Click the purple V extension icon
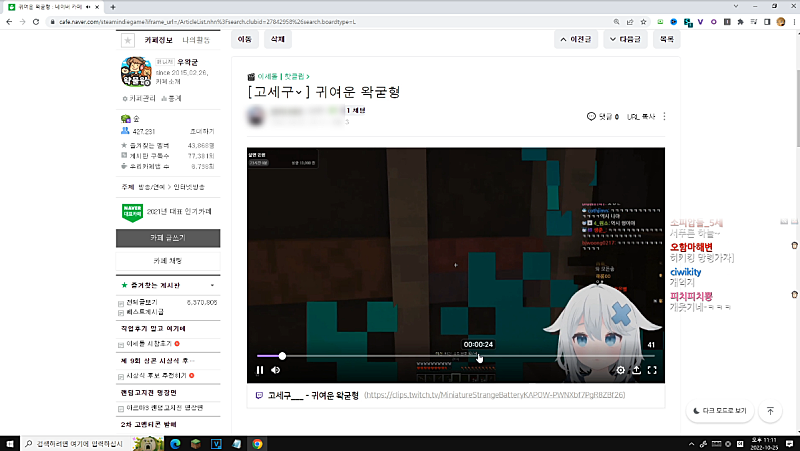The height and width of the screenshot is (451, 800). 700,22
